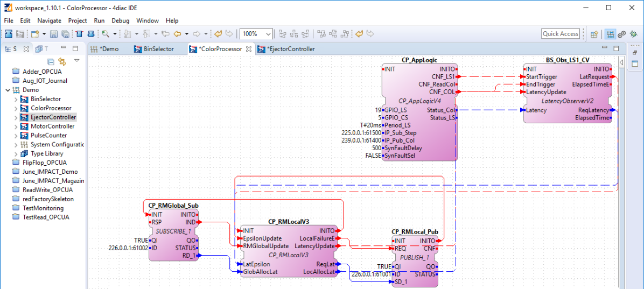Open the Debug perspective bug icon
This screenshot has height=289, width=644.
pos(632,34)
